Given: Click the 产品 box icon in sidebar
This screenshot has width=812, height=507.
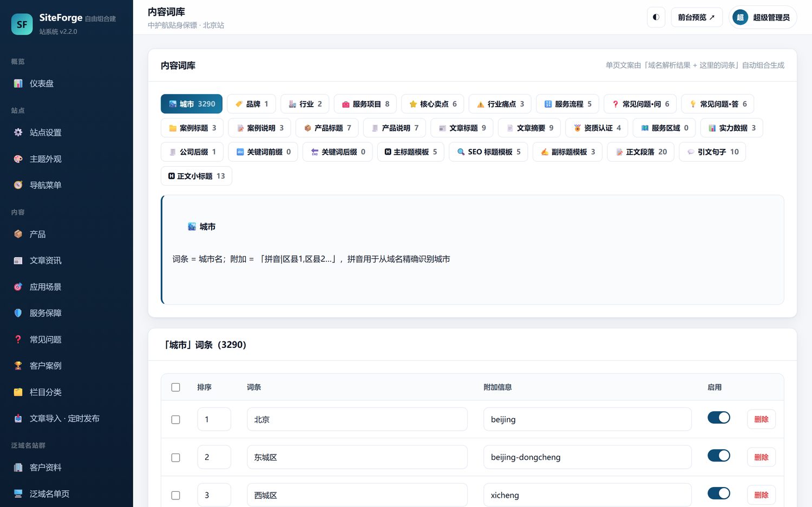Looking at the screenshot, I should tap(18, 234).
